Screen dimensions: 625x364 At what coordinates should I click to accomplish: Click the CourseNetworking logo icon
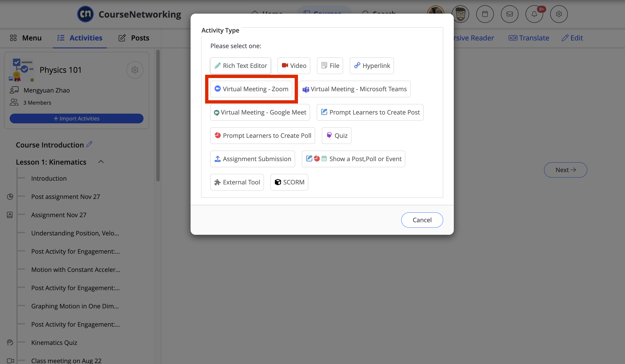coord(85,14)
